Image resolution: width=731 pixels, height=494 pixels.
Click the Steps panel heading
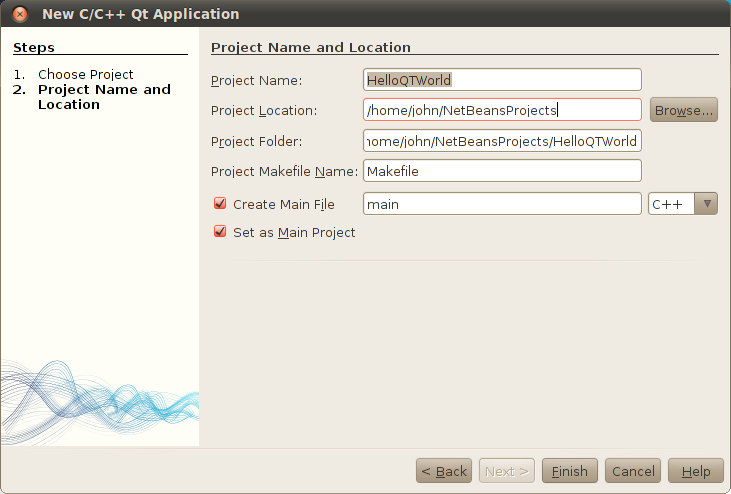coord(34,47)
